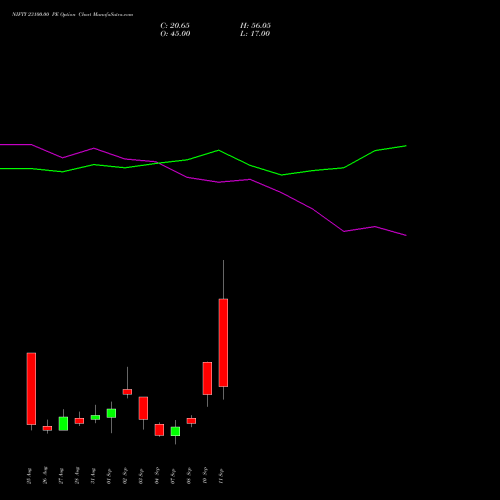This screenshot has height=500, width=500.
Task: Select the green candle above 27 Aug
Action: [x=63, y=424]
